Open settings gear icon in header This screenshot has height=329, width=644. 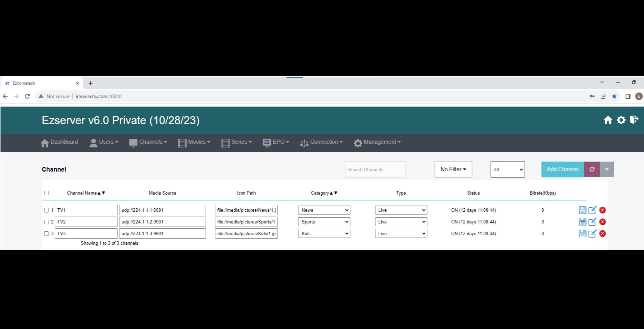click(x=621, y=120)
